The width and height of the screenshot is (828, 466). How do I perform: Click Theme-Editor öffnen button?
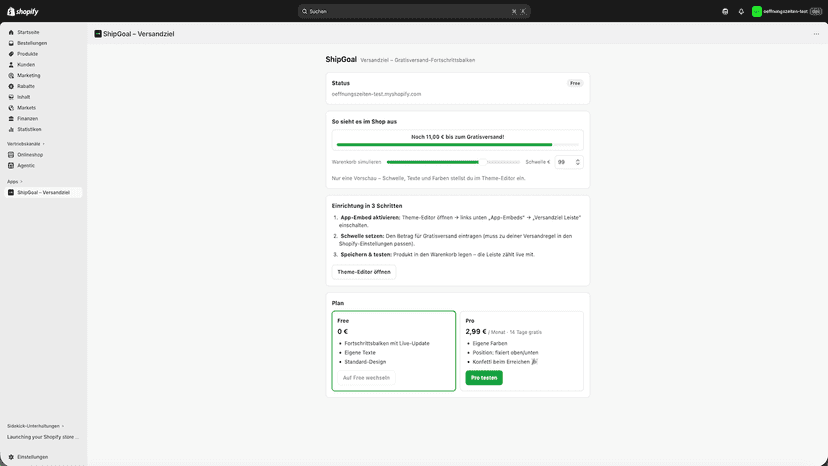[x=364, y=272]
